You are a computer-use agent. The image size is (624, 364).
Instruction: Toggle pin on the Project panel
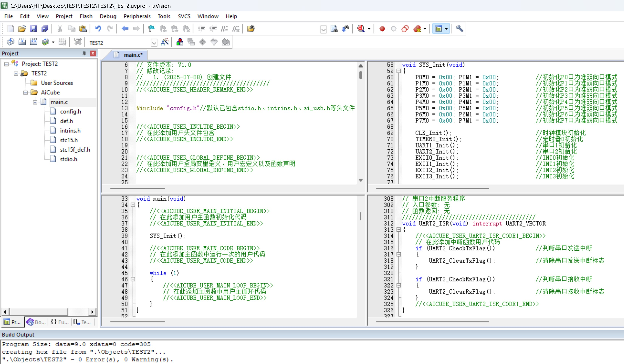click(x=84, y=53)
